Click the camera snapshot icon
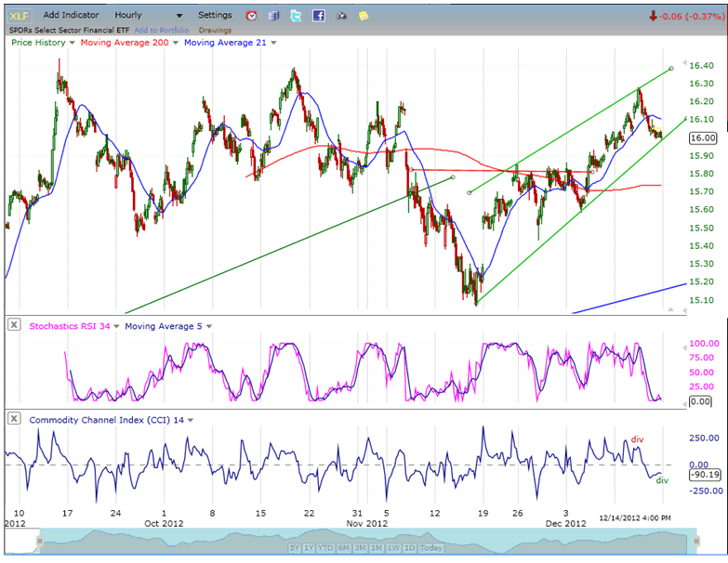This screenshot has height=563, width=728. pos(341,16)
